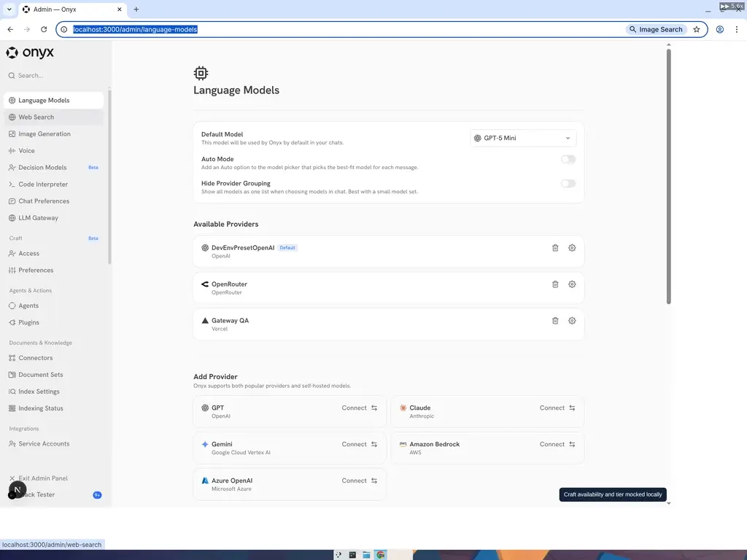Open the Voice settings page
The height and width of the screenshot is (560, 747).
pos(54,150)
